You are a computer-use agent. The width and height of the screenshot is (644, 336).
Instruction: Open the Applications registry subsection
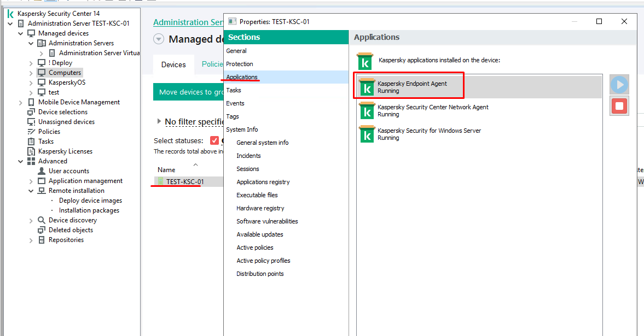pos(263,182)
